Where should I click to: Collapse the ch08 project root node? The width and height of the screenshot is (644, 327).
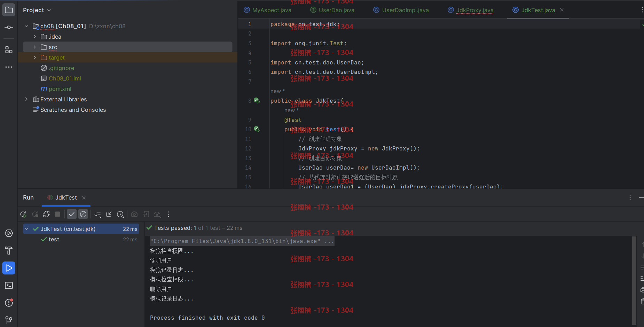[x=26, y=26]
